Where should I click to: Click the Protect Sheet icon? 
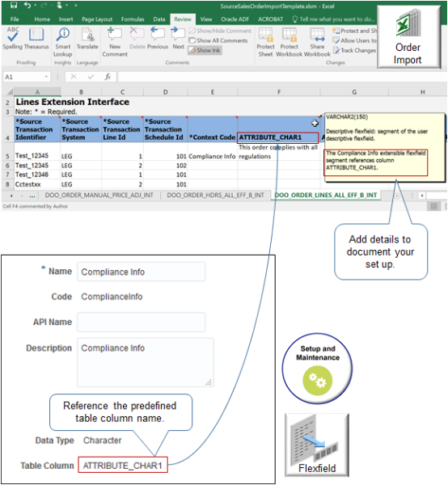tap(265, 42)
